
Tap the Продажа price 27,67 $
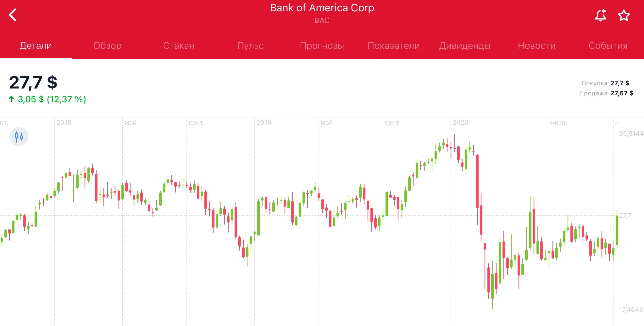pos(622,93)
